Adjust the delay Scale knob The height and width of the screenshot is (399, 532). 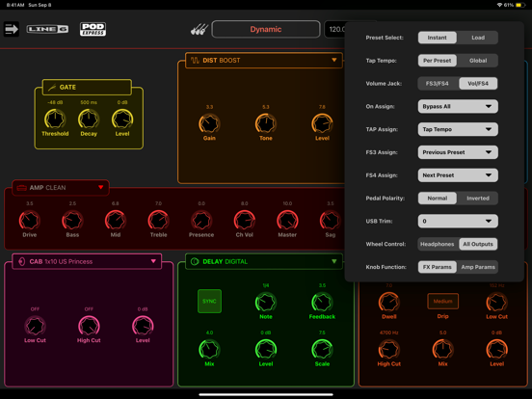[322, 350]
